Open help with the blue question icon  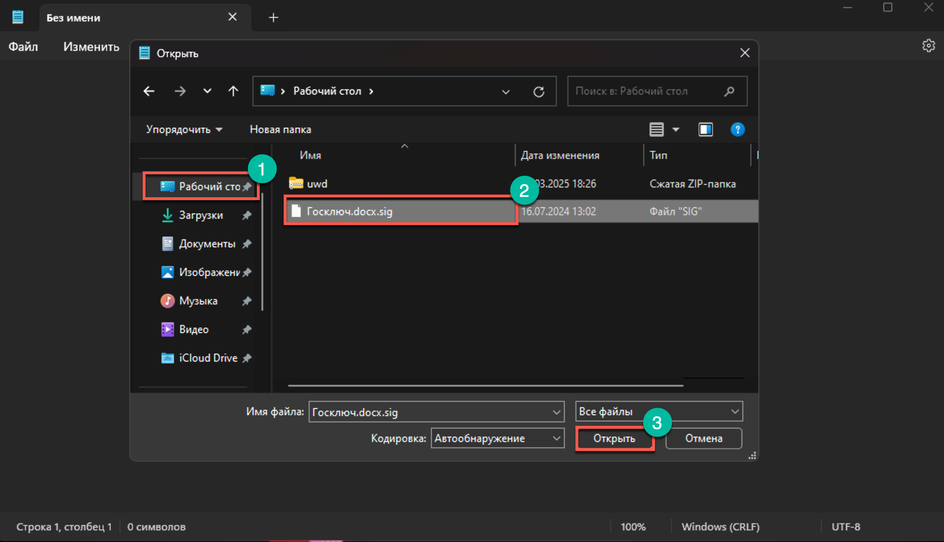point(738,129)
